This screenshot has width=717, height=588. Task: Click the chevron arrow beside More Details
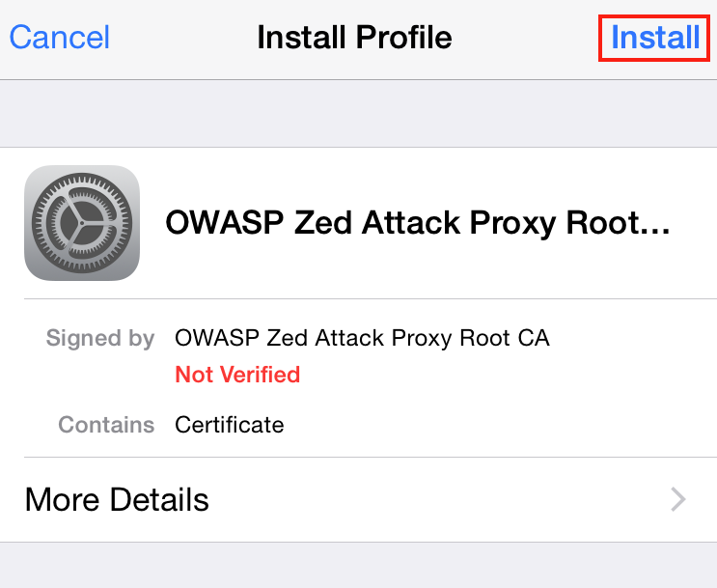pos(678,499)
